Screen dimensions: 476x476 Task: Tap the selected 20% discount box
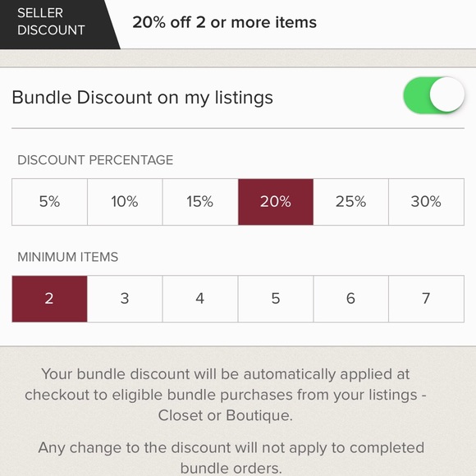276,202
